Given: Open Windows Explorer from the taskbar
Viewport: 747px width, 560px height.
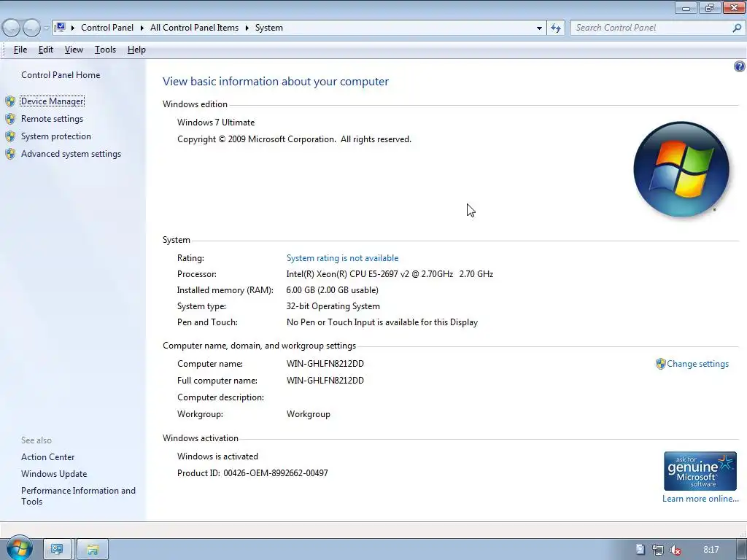Looking at the screenshot, I should [x=93, y=550].
